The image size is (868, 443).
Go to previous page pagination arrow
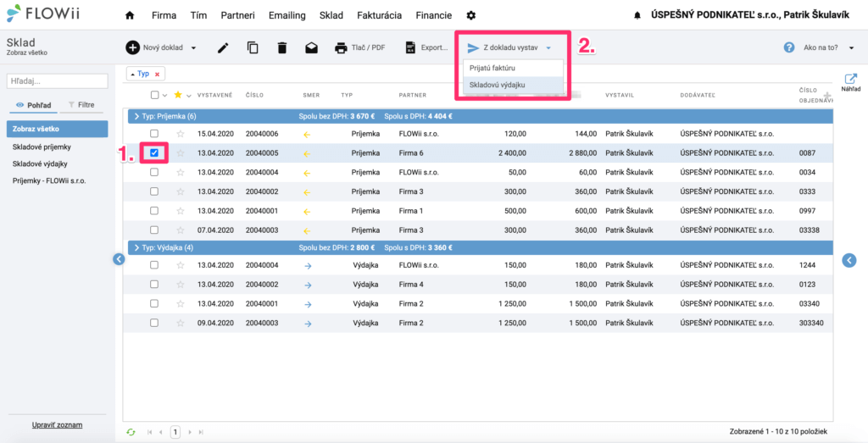160,432
